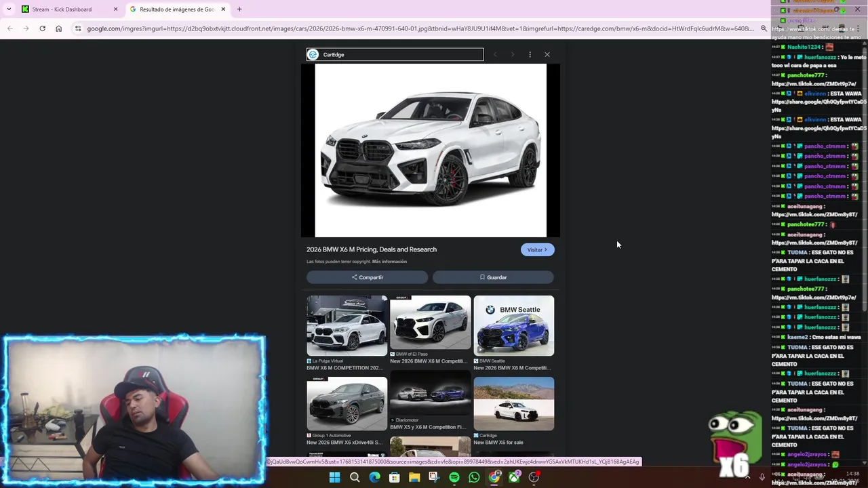Click username Nachito1234 in chat
The height and width of the screenshot is (488, 868).
pos(805,47)
